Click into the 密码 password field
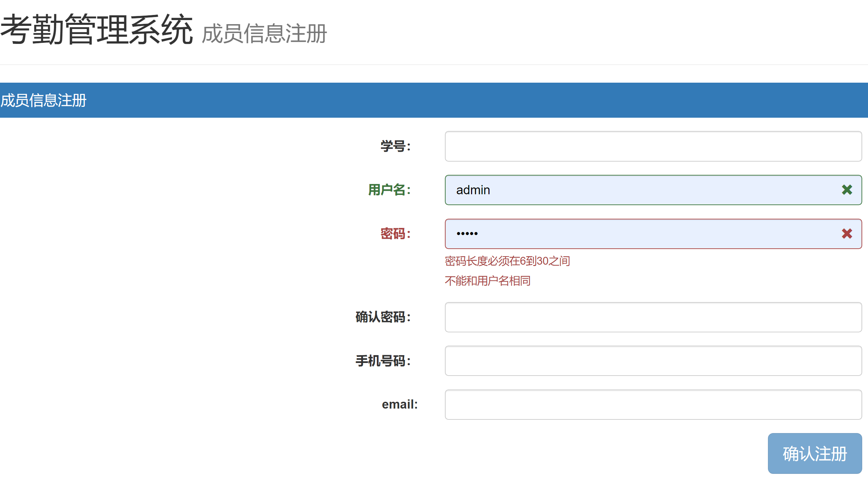Screen dimensions: 868x480 pyautogui.click(x=640, y=234)
